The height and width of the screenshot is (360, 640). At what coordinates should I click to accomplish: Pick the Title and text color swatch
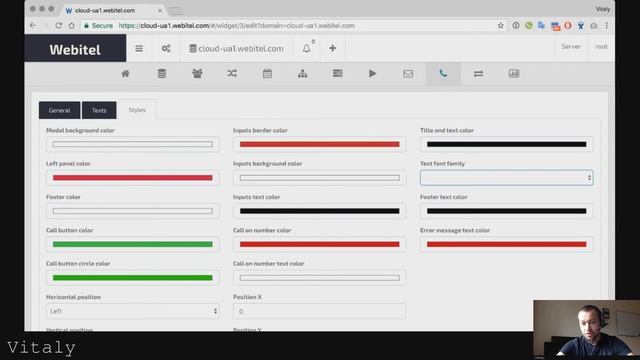(x=507, y=144)
